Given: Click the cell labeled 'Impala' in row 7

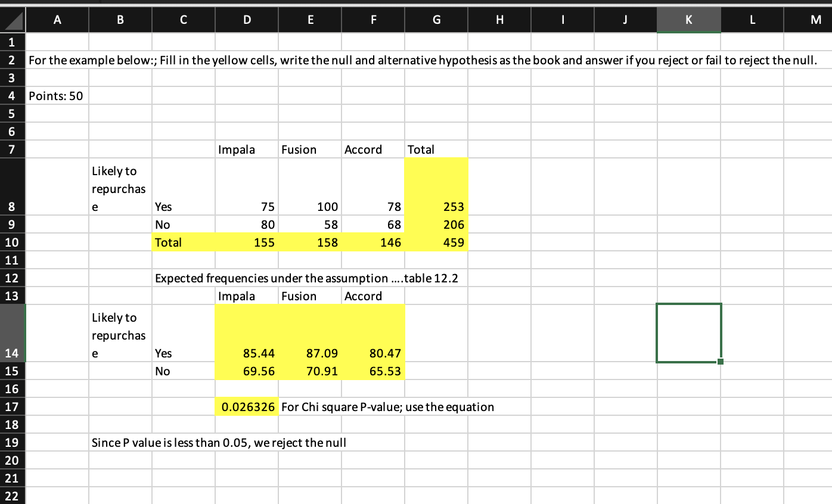Looking at the screenshot, I should click(246, 150).
